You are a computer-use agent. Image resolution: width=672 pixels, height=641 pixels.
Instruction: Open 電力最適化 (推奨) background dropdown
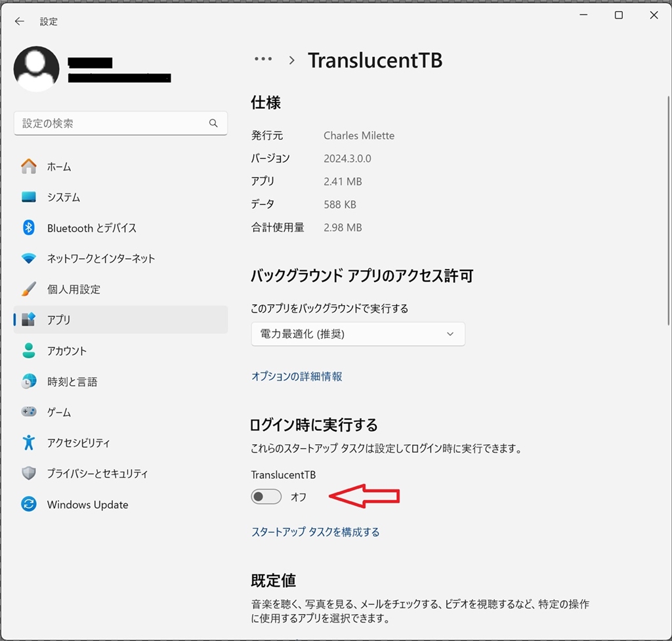click(x=358, y=334)
